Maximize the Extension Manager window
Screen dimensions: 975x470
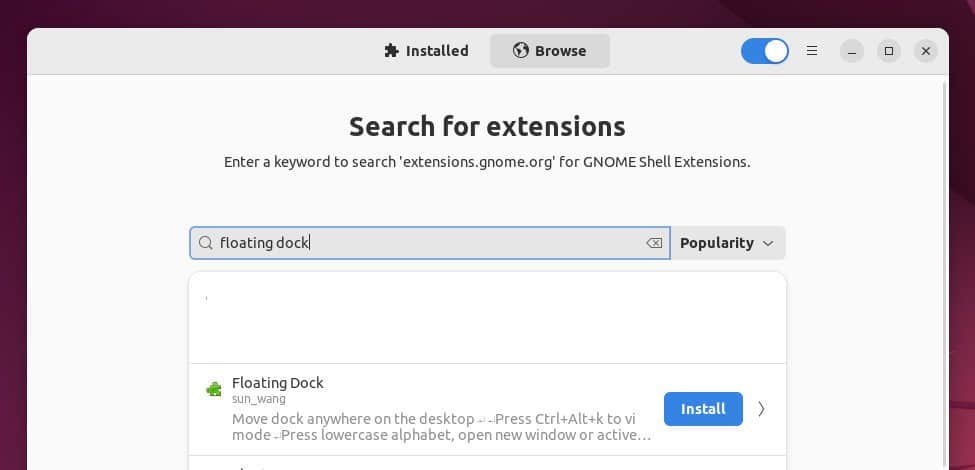pyautogui.click(x=888, y=51)
